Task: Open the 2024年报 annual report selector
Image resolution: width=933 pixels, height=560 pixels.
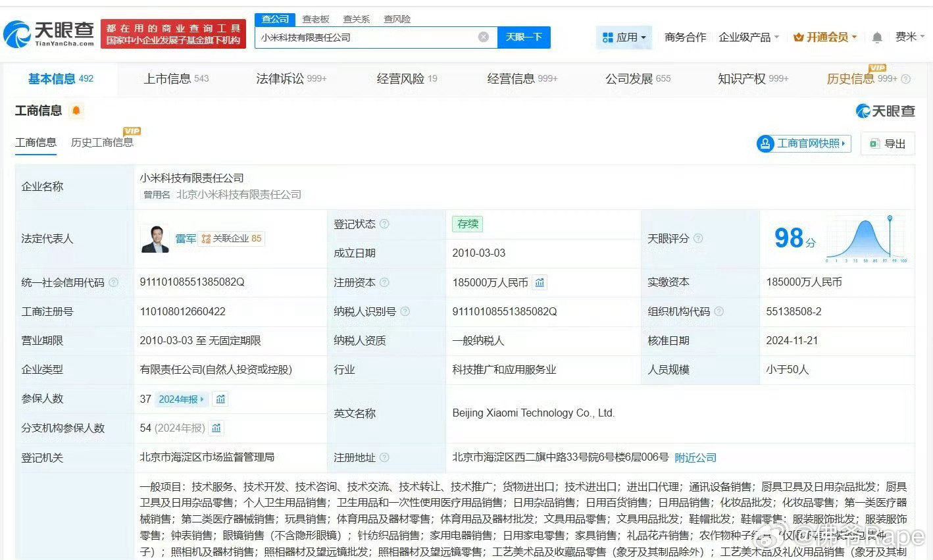Action: [x=182, y=399]
